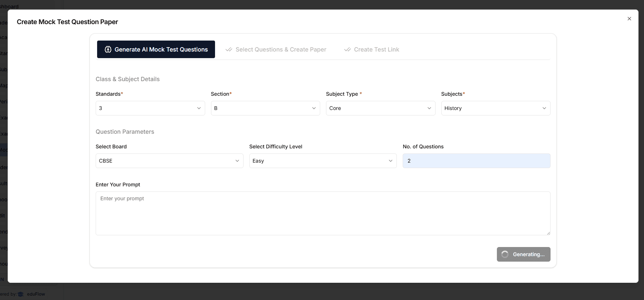Focus the No. of Questions field
The height and width of the screenshot is (300, 644).
(476, 161)
